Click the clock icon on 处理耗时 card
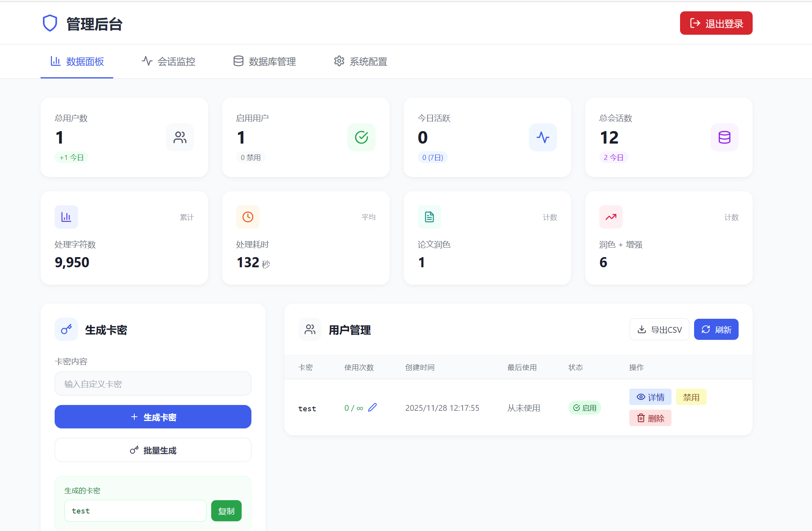This screenshot has width=812, height=531. click(248, 217)
